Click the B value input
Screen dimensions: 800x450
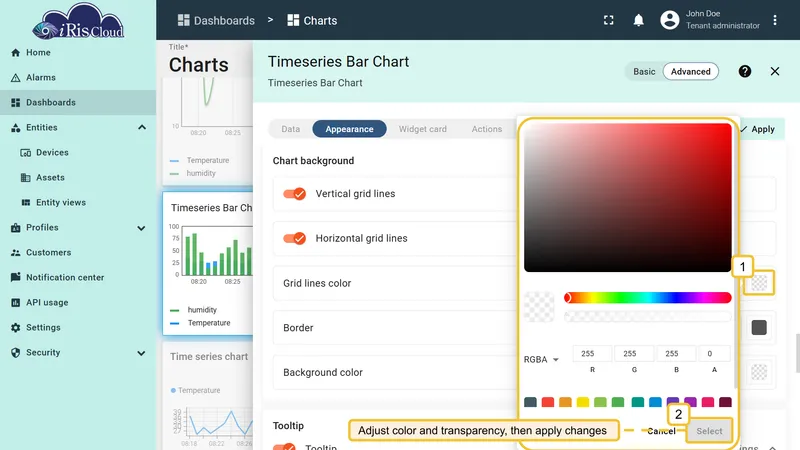coord(676,354)
